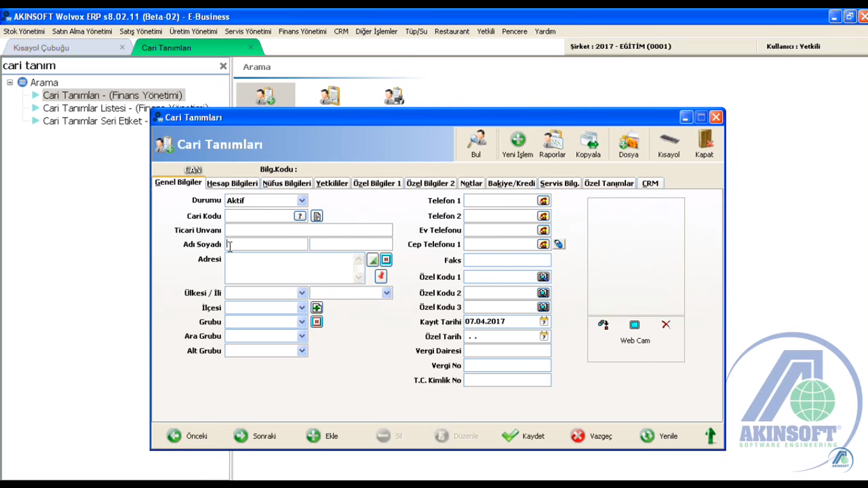Click the green triangle icon beside Adresi
868x488 pixels.
373,260
